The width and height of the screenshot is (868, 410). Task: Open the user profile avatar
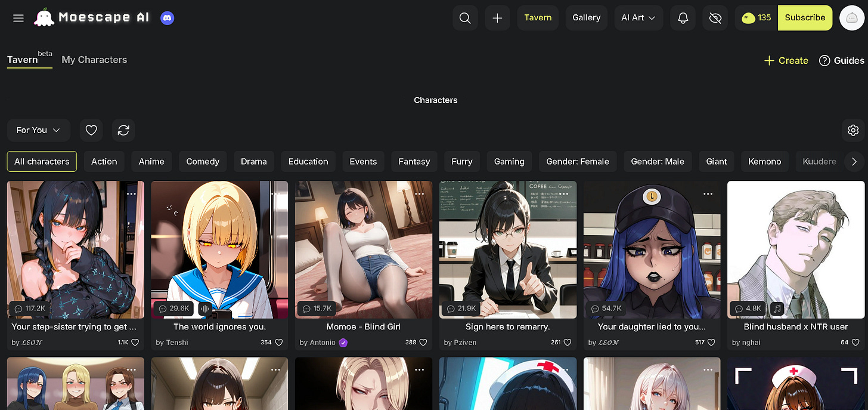tap(852, 18)
